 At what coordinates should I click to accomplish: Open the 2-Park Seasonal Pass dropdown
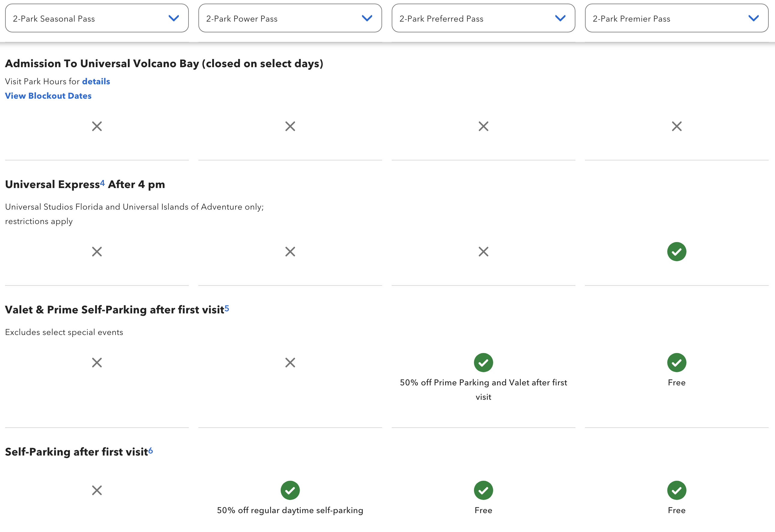click(97, 18)
